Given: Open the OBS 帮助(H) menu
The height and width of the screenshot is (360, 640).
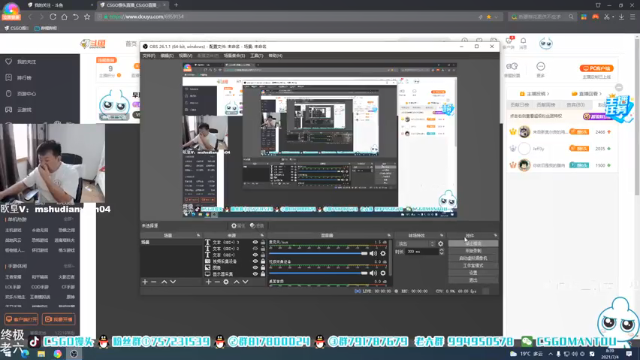Looking at the screenshot, I should click(x=275, y=56).
